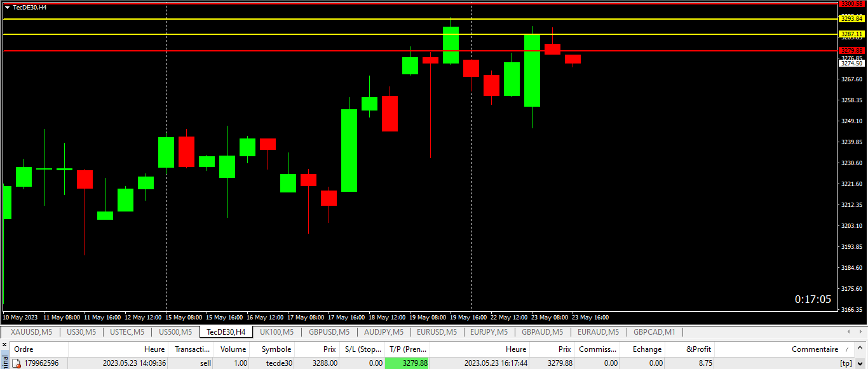The width and height of the screenshot is (868, 369).
Task: Select order number 179962596
Action: (x=41, y=363)
